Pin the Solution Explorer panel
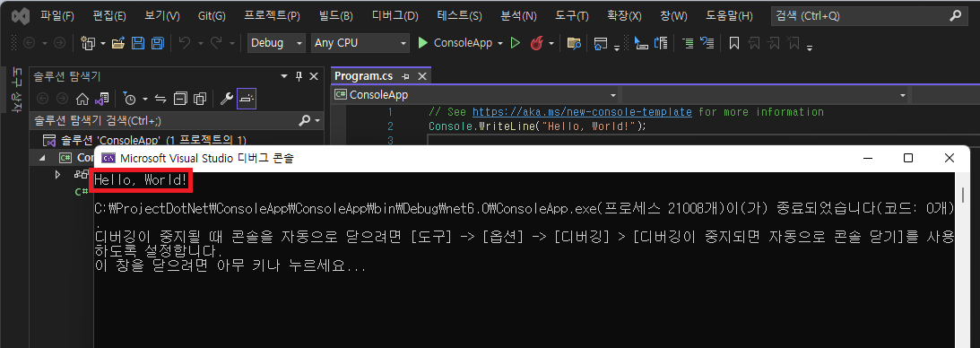Viewport: 980px width, 348px height. 299,76
